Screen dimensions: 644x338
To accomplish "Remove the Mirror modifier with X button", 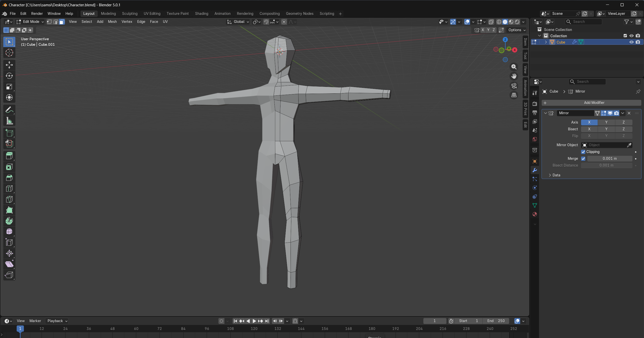I will (x=629, y=113).
